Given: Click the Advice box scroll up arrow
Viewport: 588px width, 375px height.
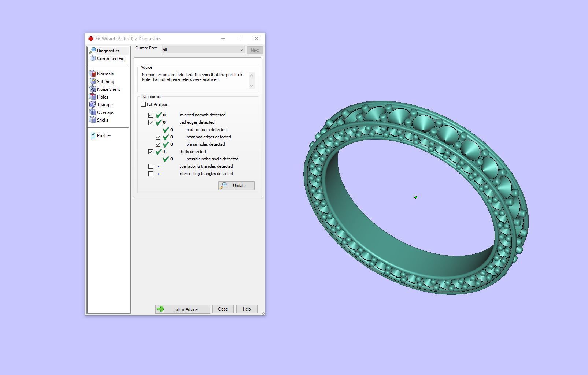Looking at the screenshot, I should tap(251, 75).
